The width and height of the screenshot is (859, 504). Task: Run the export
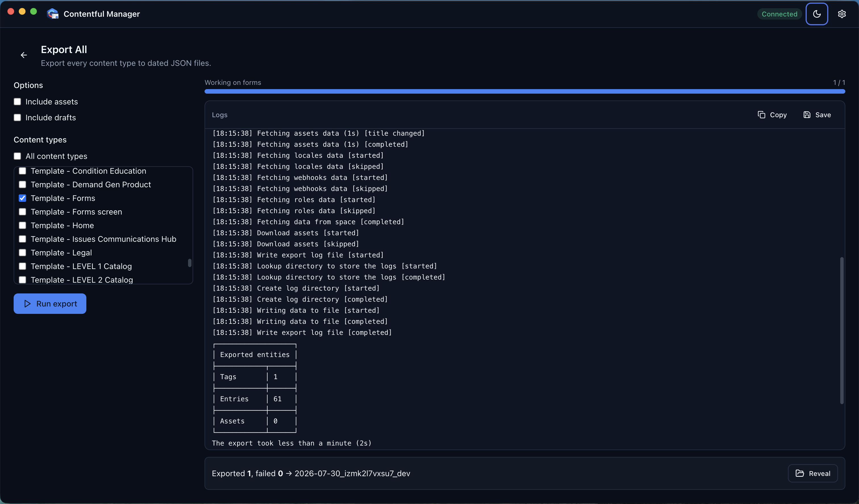(x=50, y=303)
